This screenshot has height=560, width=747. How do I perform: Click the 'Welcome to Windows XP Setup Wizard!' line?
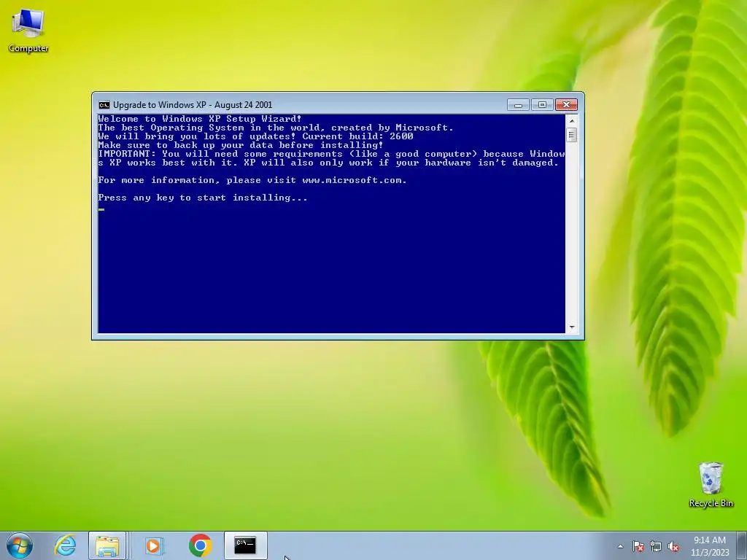tap(200, 119)
